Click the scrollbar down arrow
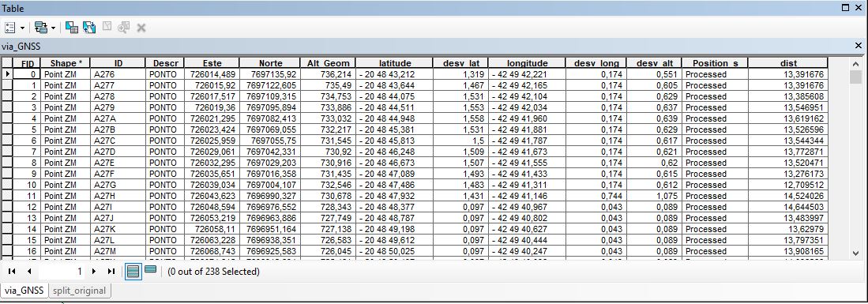This screenshot has width=868, height=304. click(x=856, y=253)
